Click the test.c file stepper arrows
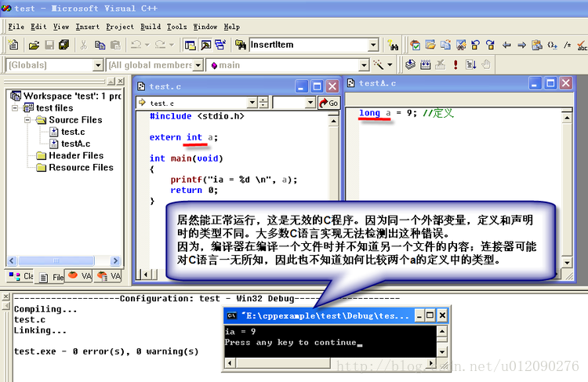 263,103
